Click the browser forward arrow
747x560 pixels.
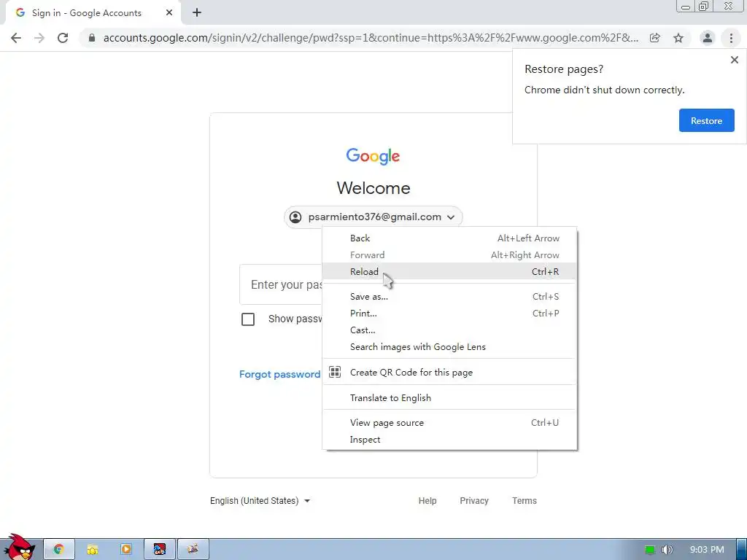pos(39,38)
